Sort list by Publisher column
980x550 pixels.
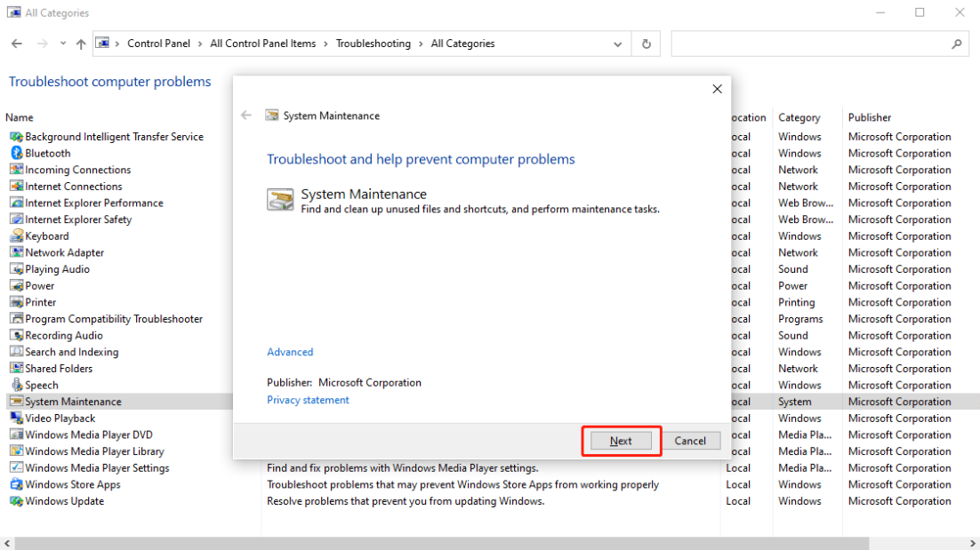(x=869, y=117)
